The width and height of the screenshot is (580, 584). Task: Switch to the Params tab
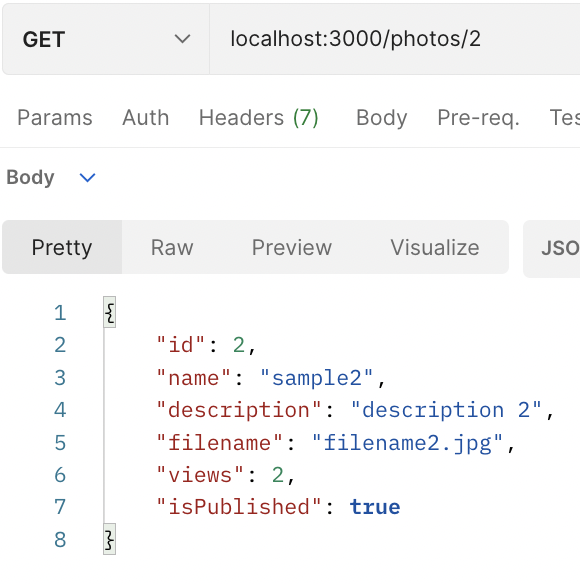(x=55, y=118)
